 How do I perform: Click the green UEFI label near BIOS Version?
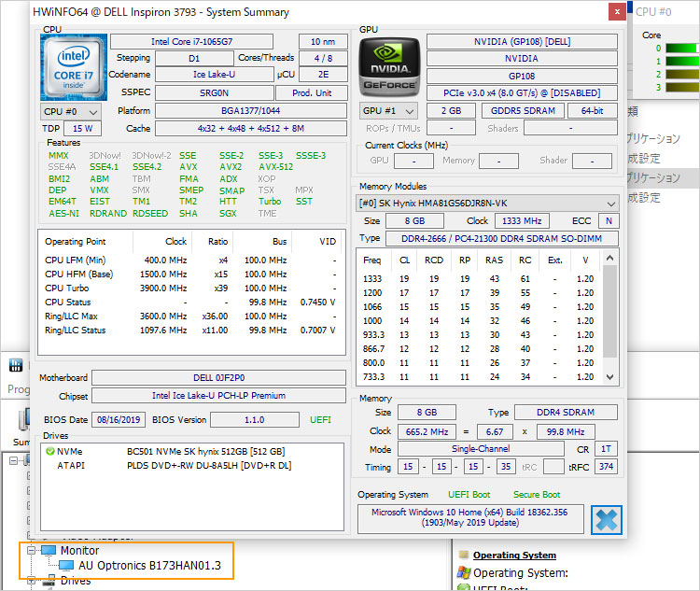(x=320, y=419)
